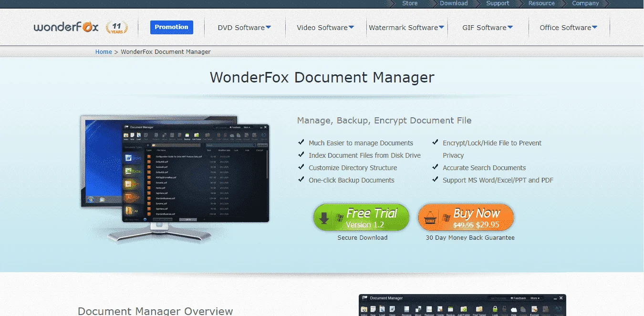Click 'Index Document Files from Disk Drive'
This screenshot has height=316, width=644.
[x=364, y=155]
